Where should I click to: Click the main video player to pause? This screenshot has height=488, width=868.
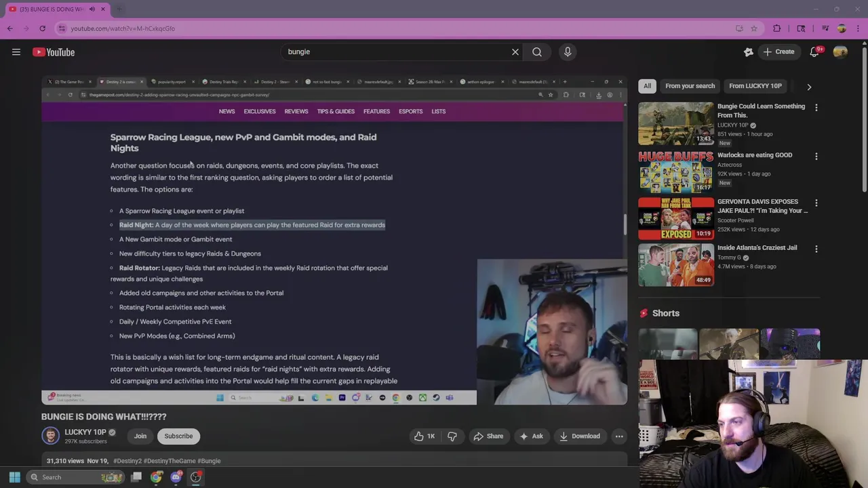334,240
